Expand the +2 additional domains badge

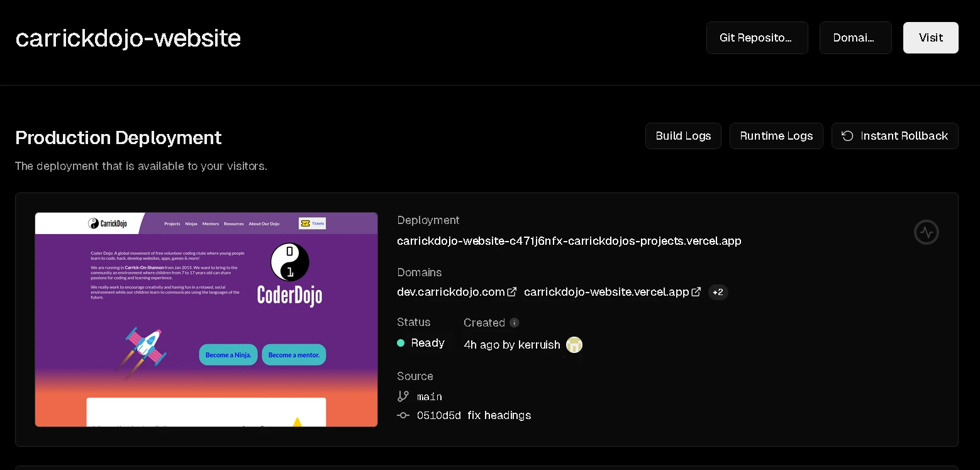pyautogui.click(x=718, y=292)
